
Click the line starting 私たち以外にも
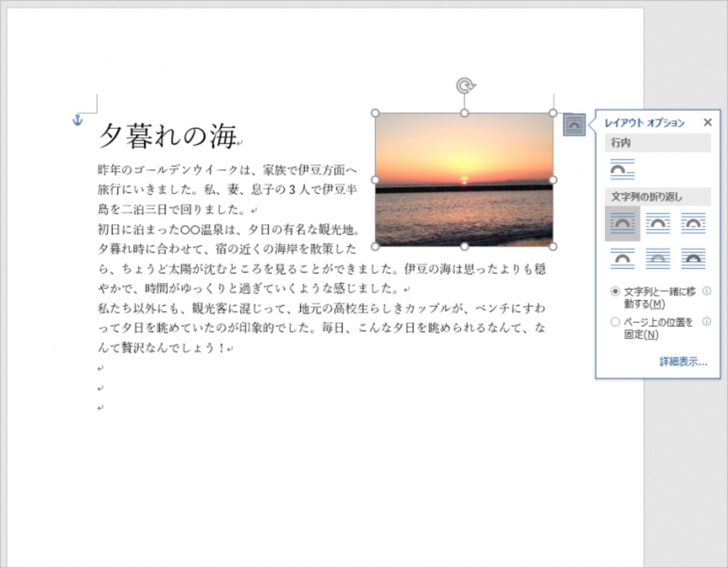[x=322, y=309]
